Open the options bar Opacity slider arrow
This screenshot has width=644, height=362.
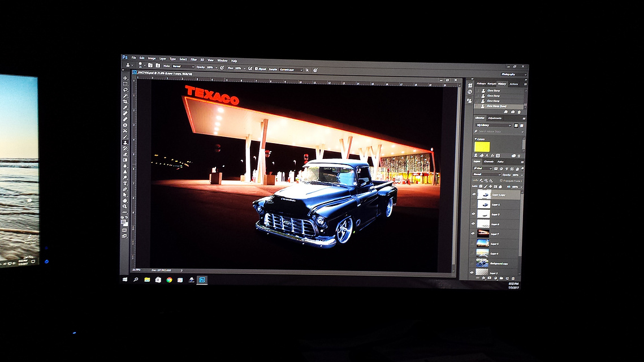point(216,67)
